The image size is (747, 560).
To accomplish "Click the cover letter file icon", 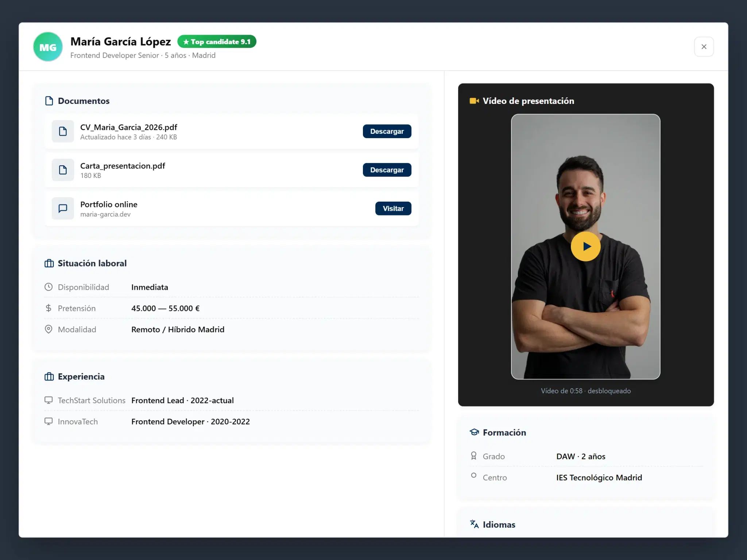I will click(x=63, y=170).
